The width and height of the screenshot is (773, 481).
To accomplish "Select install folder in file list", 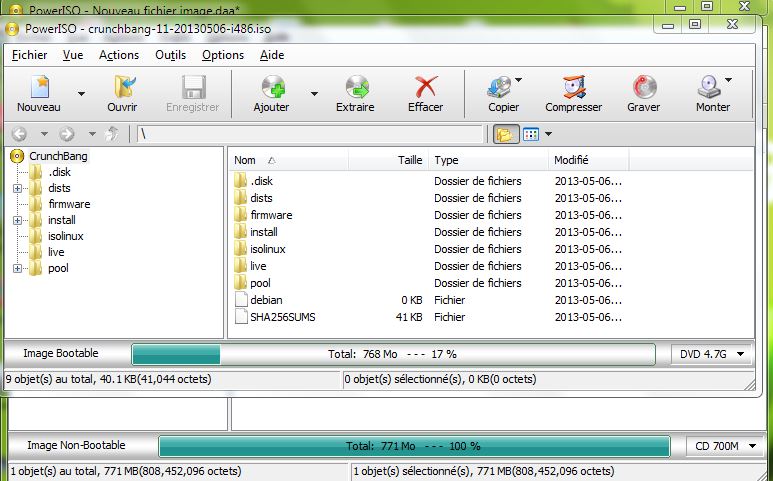I will pos(264,232).
